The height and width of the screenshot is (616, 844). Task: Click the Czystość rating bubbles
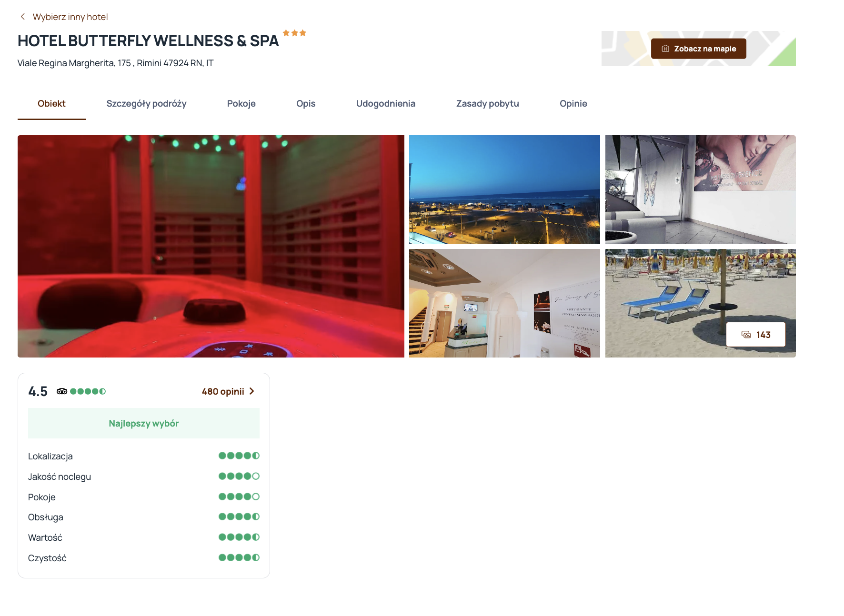coord(239,557)
